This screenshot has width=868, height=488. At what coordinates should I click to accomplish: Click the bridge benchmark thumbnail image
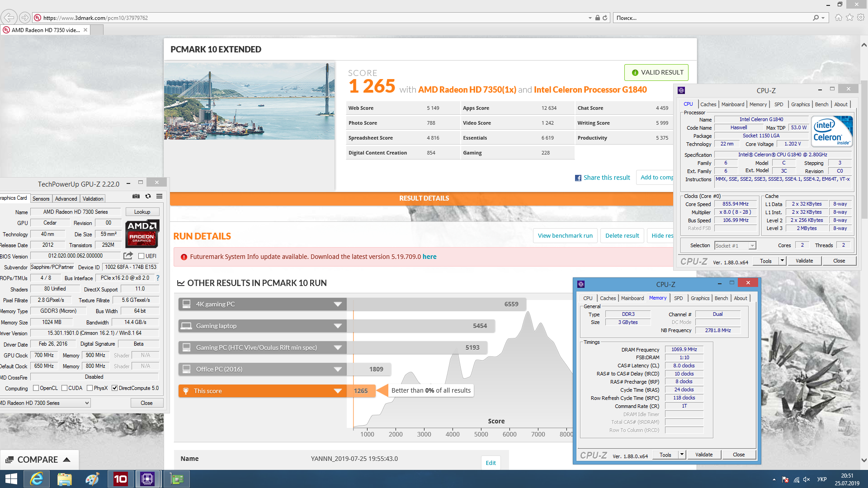tap(250, 101)
